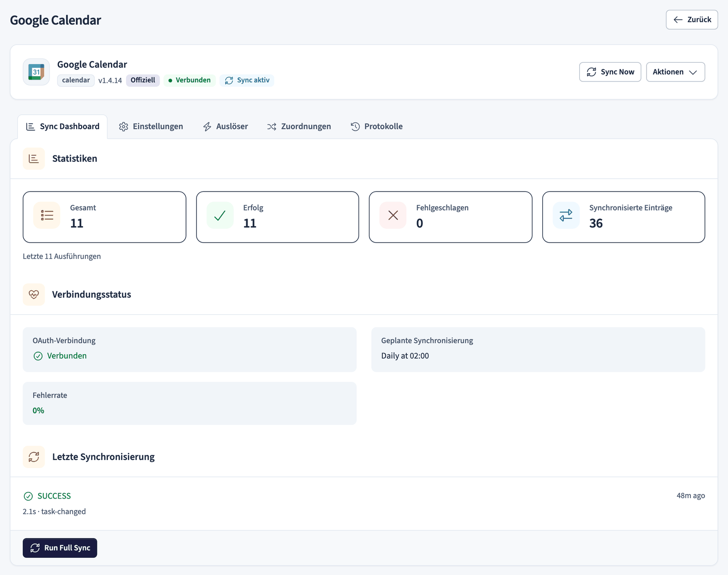
Task: Click the Sync aktiv badge
Action: click(x=247, y=80)
